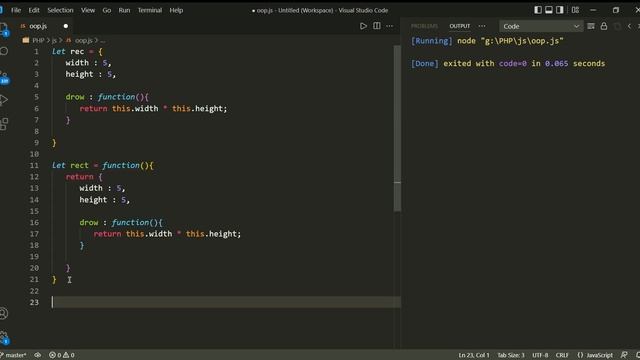Open Source Control view in activity bar

[x=4, y=77]
